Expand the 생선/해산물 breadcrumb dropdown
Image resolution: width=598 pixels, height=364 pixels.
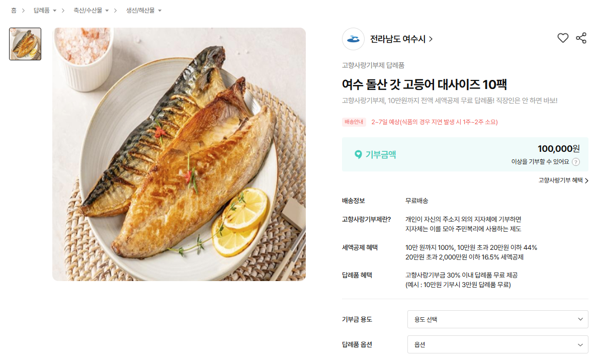pyautogui.click(x=159, y=11)
